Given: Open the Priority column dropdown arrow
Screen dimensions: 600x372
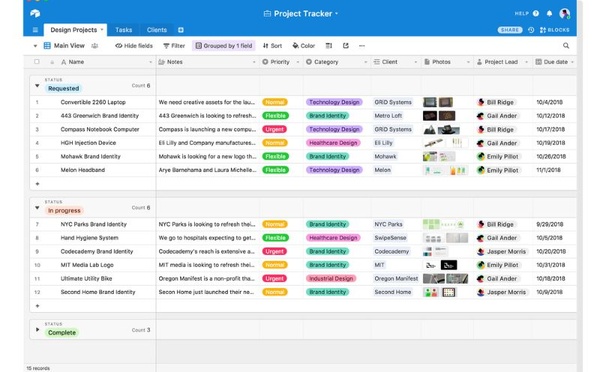Looking at the screenshot, I should click(298, 62).
